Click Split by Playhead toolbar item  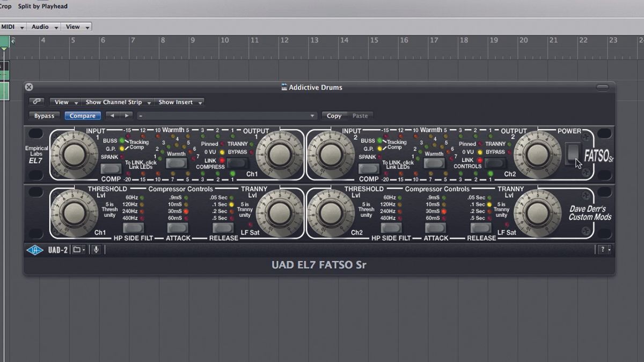[x=43, y=6]
